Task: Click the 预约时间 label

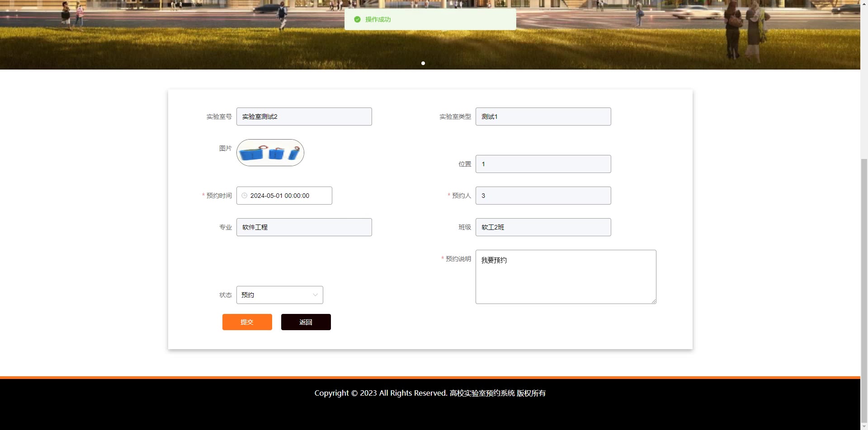Action: [x=219, y=196]
